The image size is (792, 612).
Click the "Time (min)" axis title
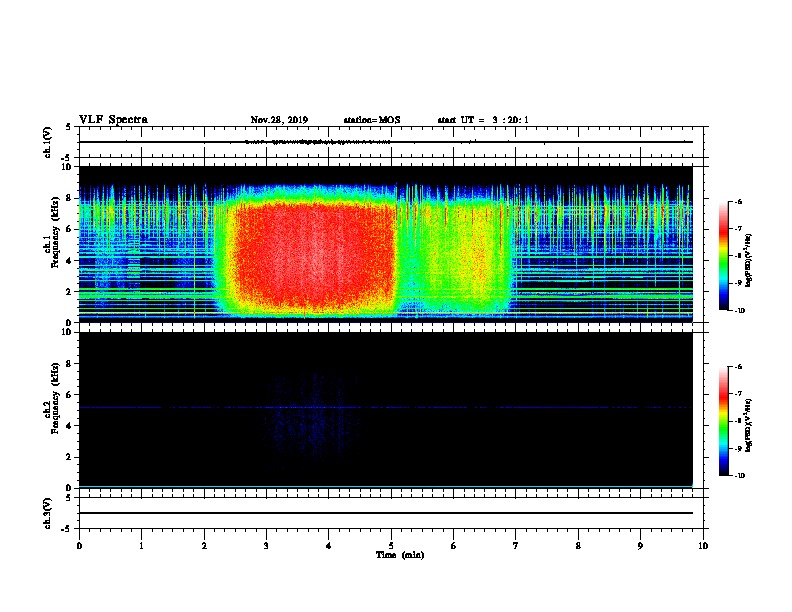[x=400, y=555]
